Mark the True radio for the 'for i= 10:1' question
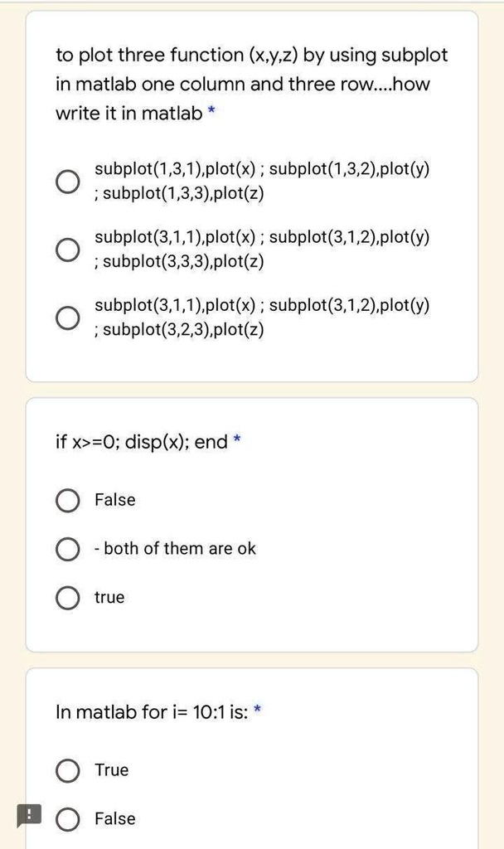The width and height of the screenshot is (504, 849). pos(68,770)
